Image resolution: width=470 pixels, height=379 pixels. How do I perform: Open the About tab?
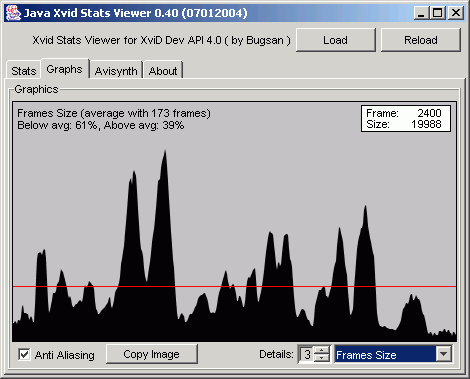tap(163, 71)
